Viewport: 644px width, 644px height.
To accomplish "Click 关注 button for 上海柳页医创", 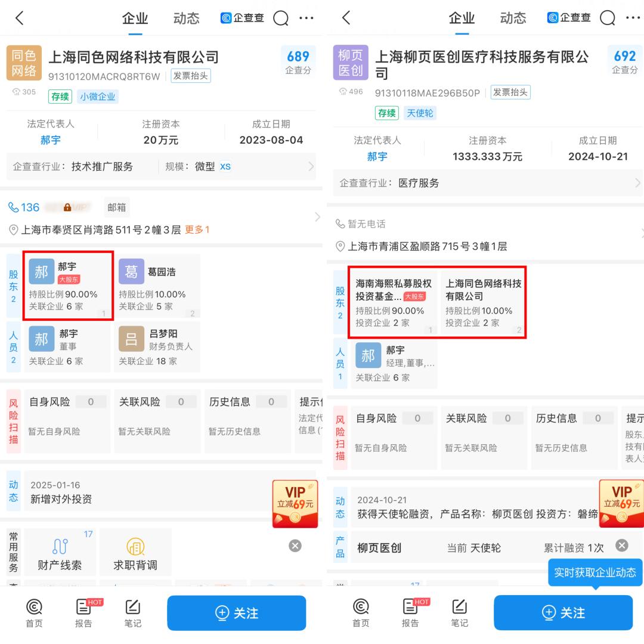I will [x=563, y=612].
